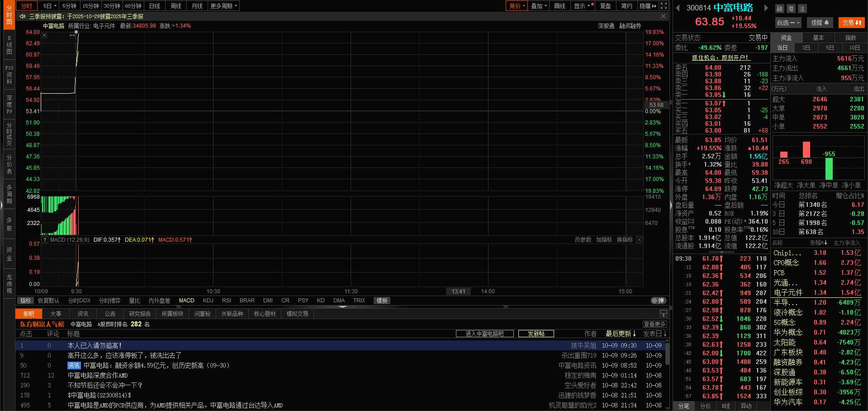Click the 融 margin trading badge

779,9
